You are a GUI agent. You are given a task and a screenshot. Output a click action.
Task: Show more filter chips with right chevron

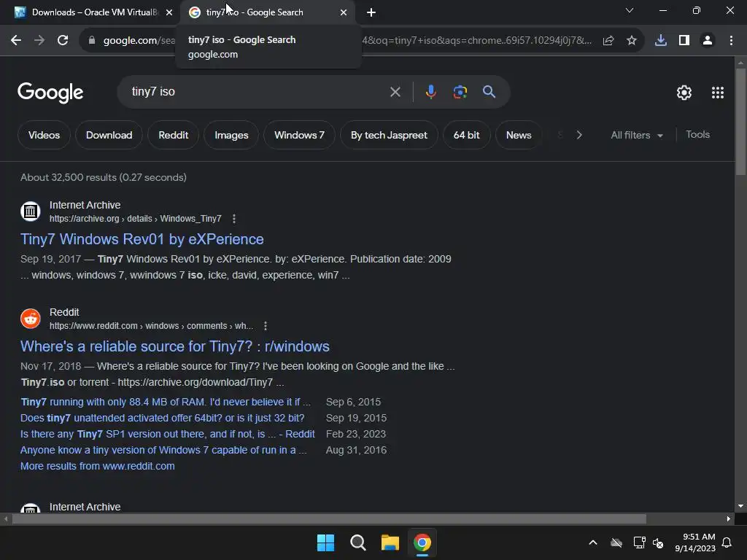click(578, 135)
